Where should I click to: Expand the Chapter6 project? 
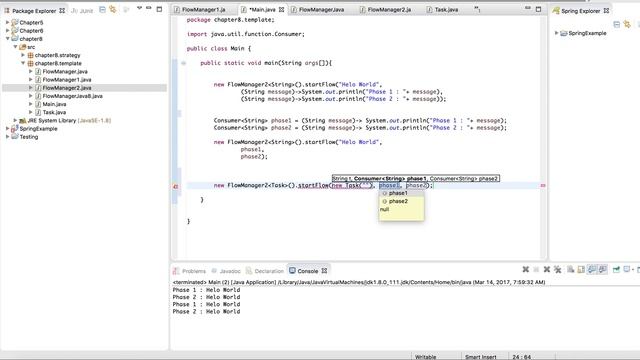point(7,31)
